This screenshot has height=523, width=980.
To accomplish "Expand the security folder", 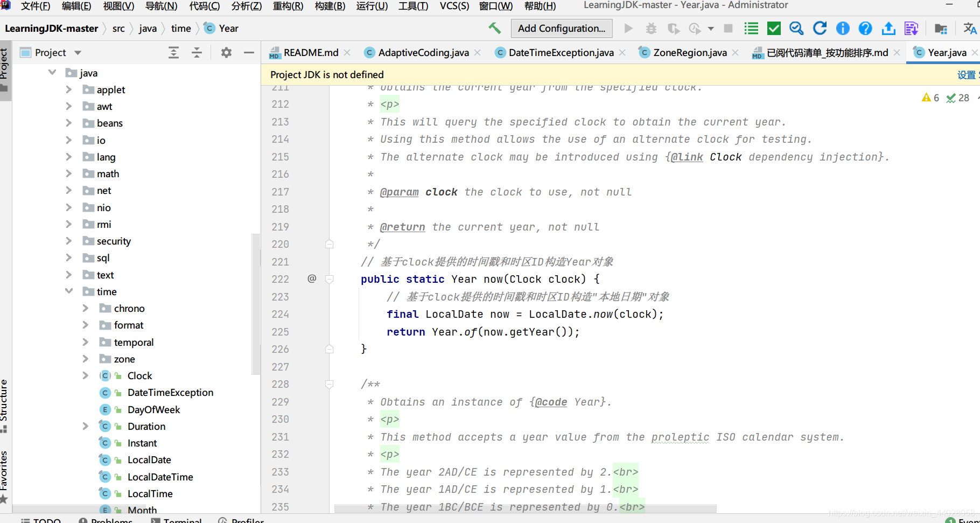I will (69, 241).
